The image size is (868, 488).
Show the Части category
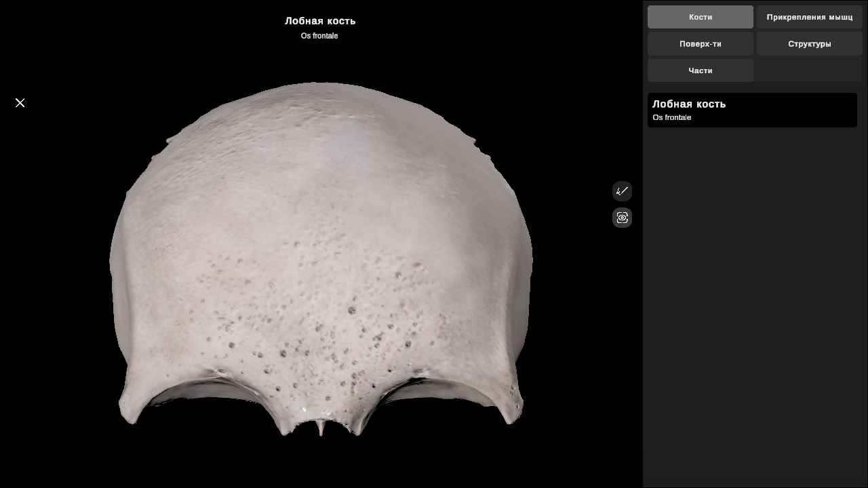[701, 70]
